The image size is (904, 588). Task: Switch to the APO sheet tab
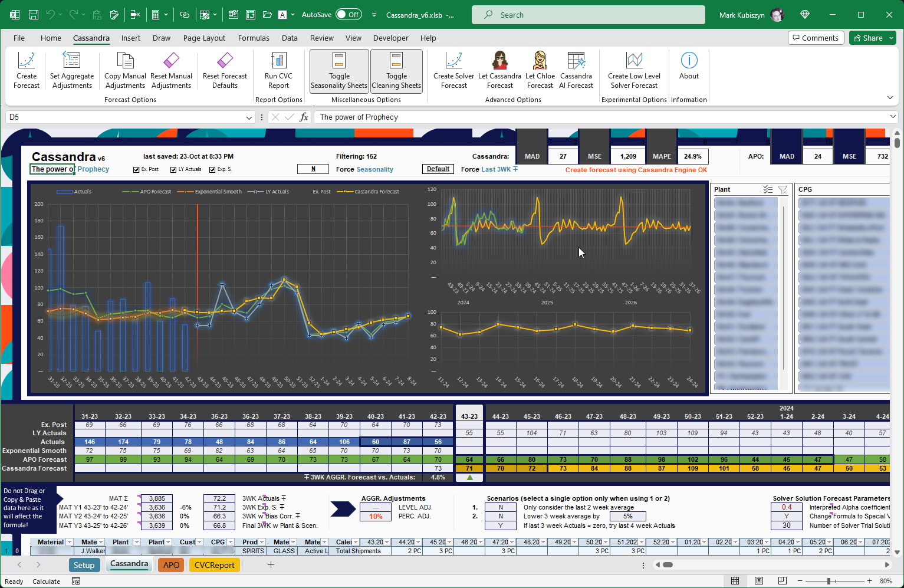pyautogui.click(x=172, y=565)
